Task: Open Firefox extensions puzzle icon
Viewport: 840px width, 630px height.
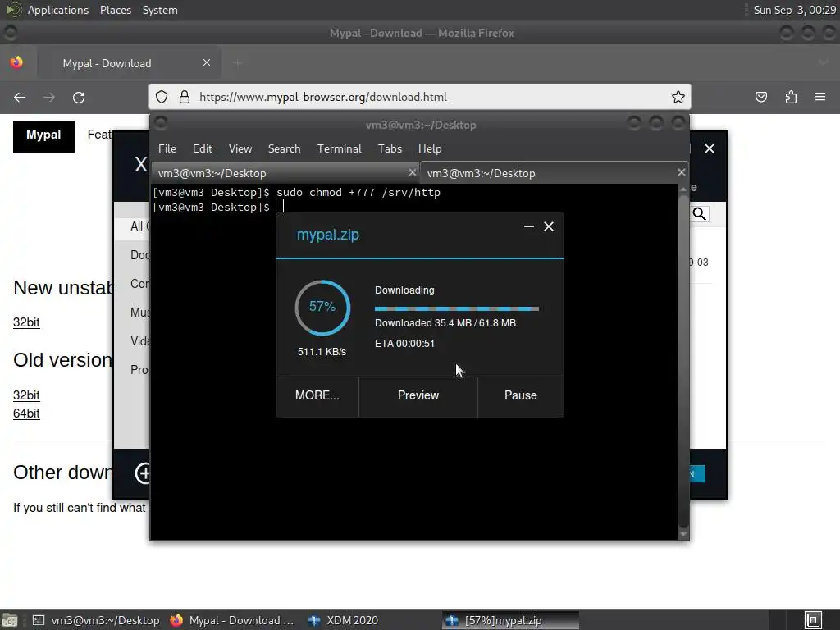Action: point(791,97)
